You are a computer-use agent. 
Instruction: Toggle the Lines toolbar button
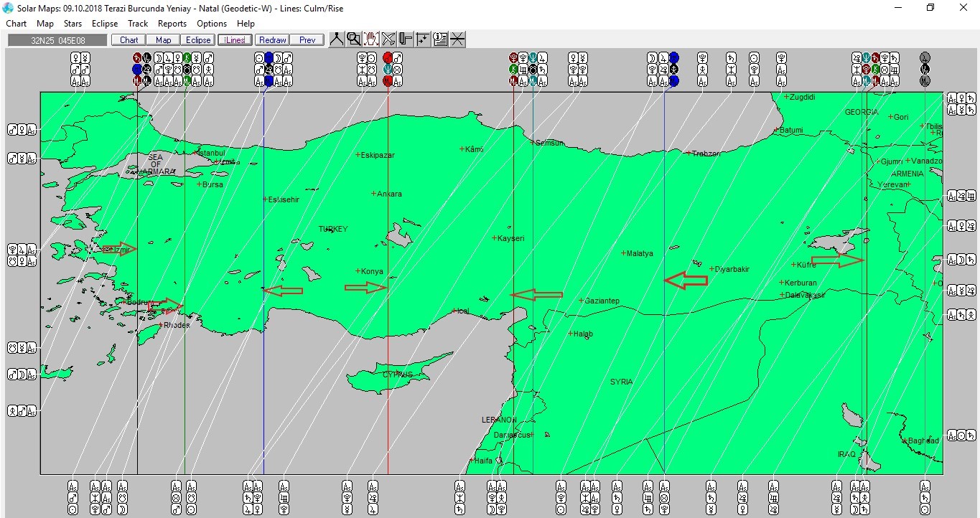235,40
